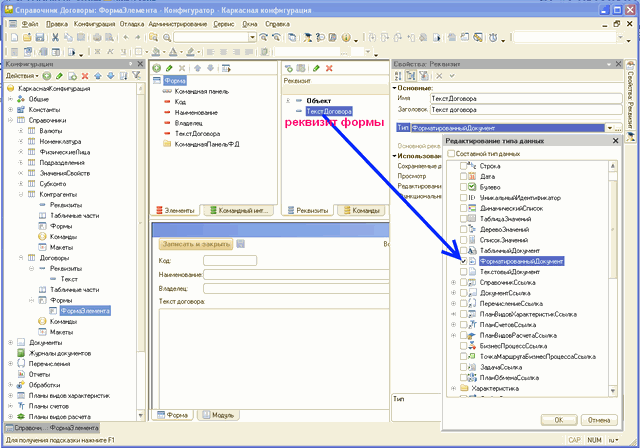This screenshot has height=448, width=640.
Task: Toggle the Составной тип данных checkbox
Action: tap(451, 154)
